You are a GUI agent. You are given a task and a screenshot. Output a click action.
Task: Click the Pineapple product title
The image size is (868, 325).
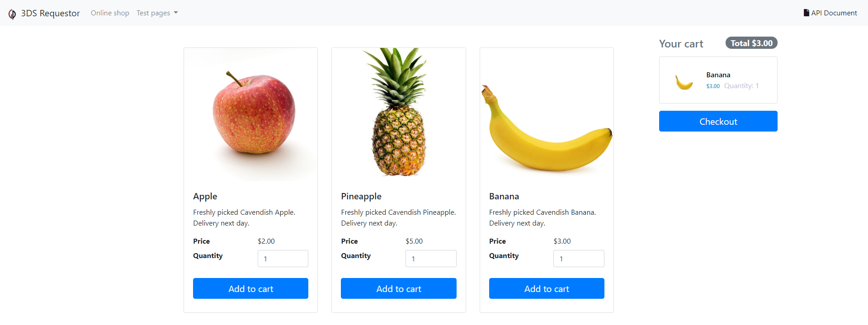(361, 196)
